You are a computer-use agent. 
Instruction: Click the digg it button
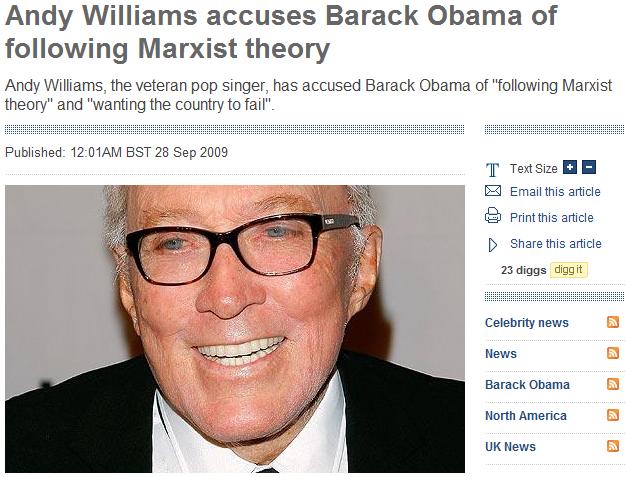(x=569, y=270)
